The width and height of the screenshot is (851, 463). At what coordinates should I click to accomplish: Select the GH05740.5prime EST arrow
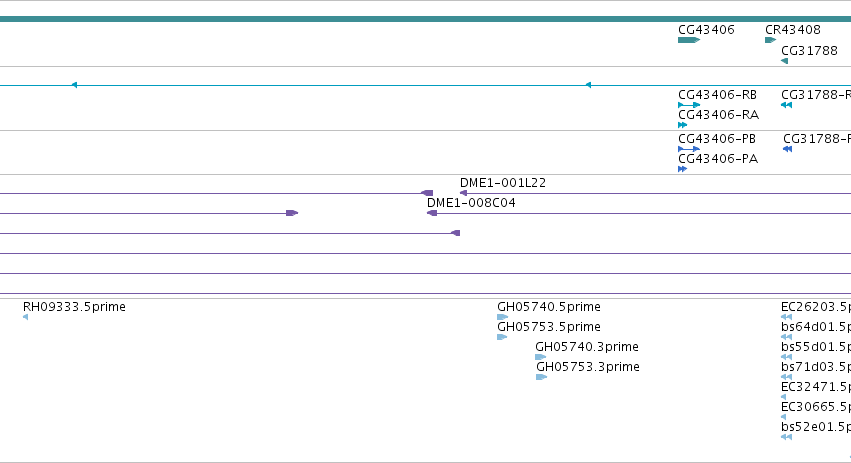click(503, 317)
